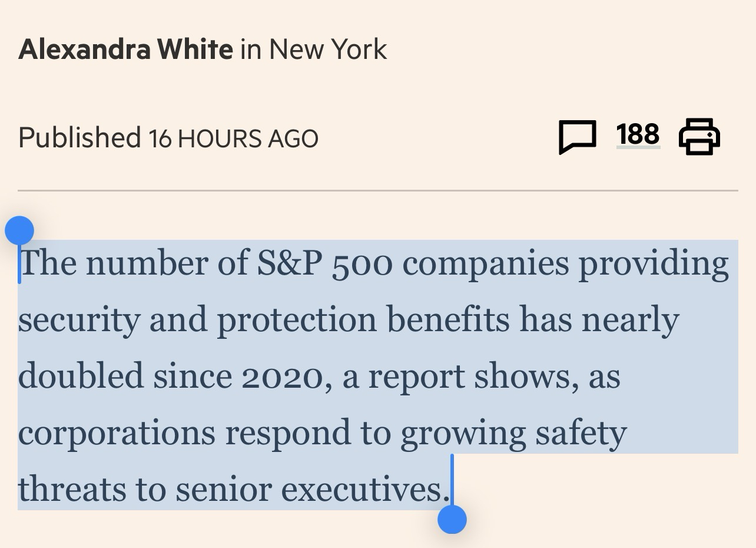Click the printer icon to print article
Viewport: 756px width, 548px height.
click(699, 137)
